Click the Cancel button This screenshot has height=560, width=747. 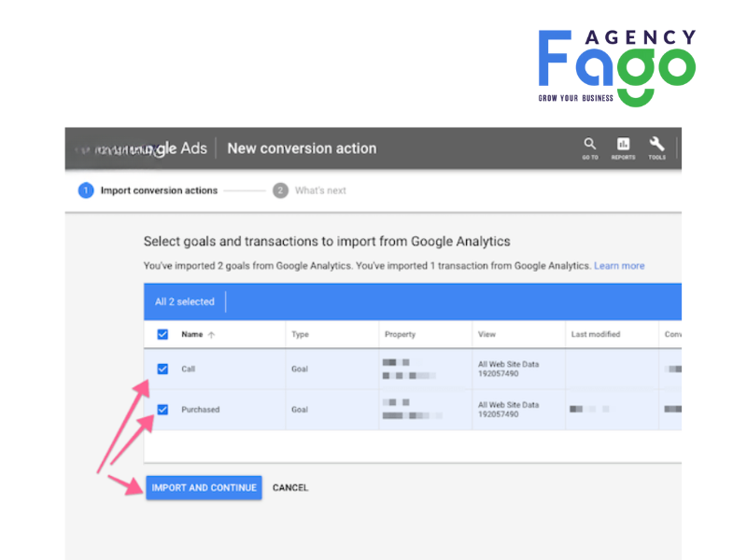click(290, 487)
